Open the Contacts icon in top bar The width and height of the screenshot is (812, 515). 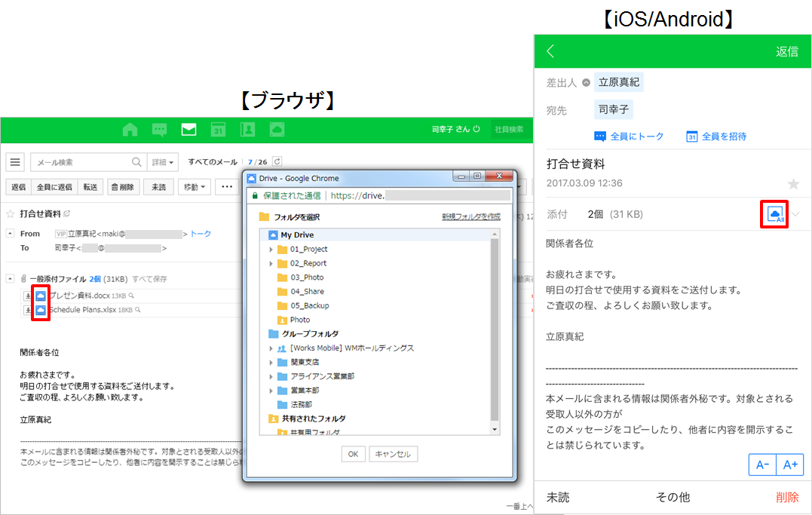click(247, 130)
